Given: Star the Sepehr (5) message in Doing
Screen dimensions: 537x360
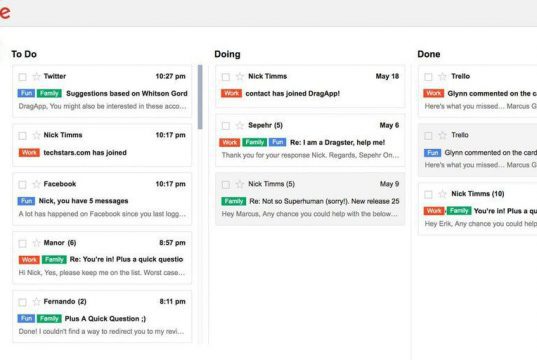Looking at the screenshot, I should click(x=240, y=125).
